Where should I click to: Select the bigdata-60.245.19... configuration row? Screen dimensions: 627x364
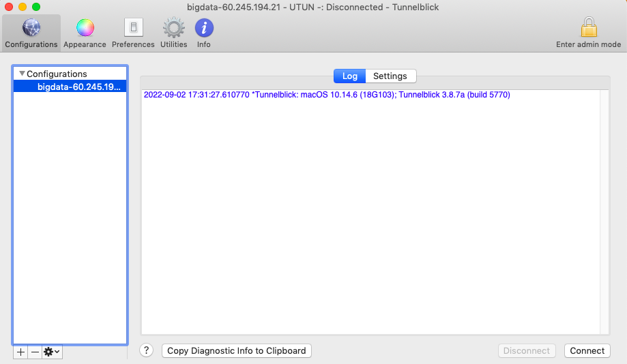(x=70, y=87)
